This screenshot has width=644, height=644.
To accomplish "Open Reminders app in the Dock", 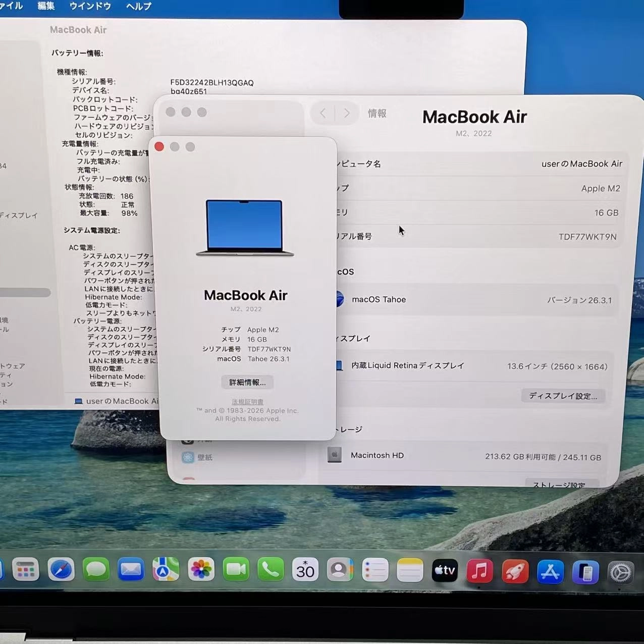I will 375,571.
